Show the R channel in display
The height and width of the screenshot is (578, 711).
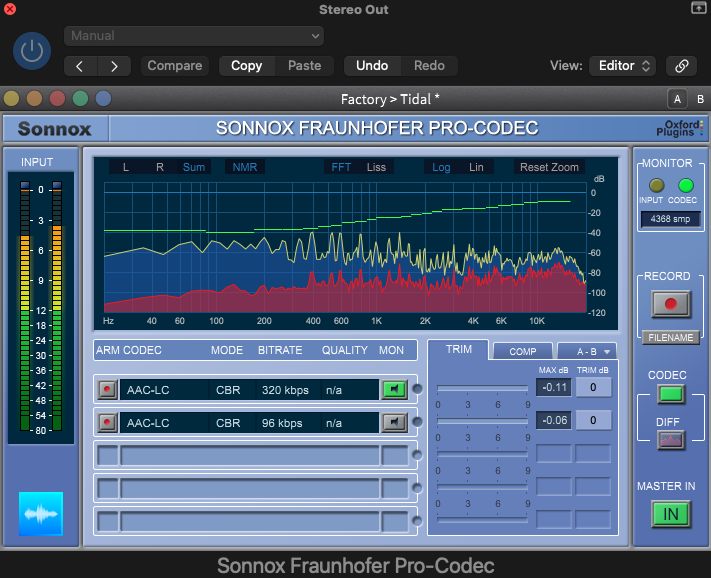[160, 167]
